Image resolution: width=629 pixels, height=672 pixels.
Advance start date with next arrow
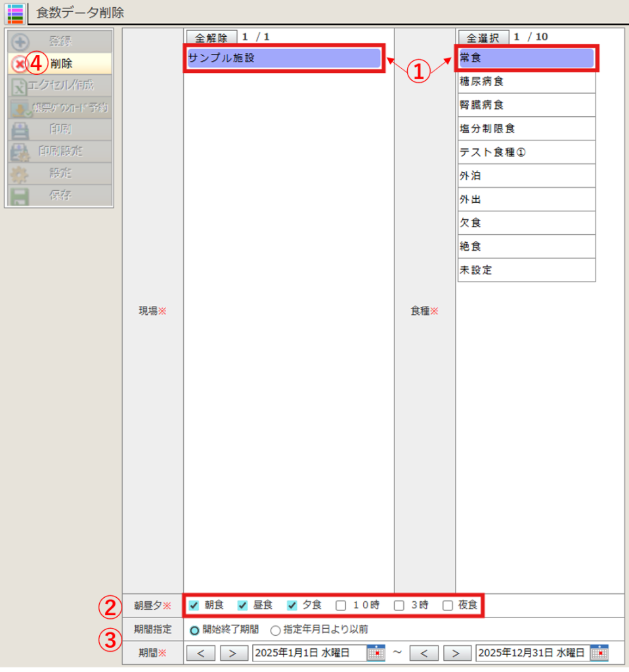pos(233,653)
